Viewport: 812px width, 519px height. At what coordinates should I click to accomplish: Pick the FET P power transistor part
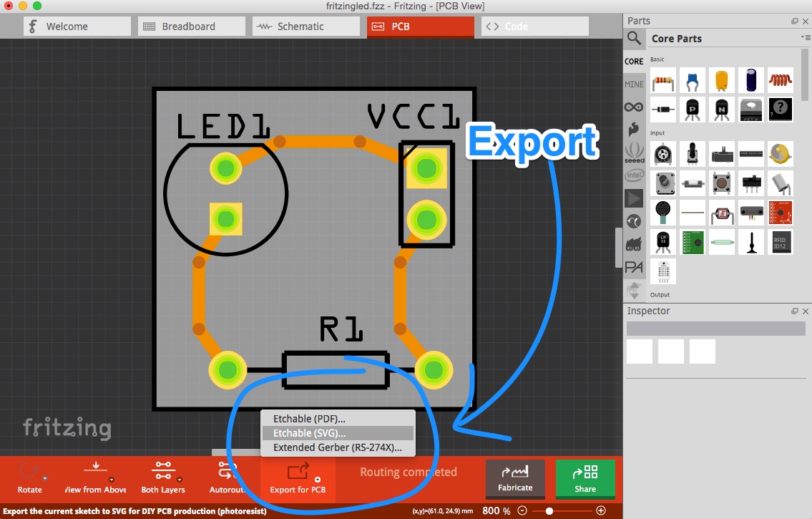[751, 110]
